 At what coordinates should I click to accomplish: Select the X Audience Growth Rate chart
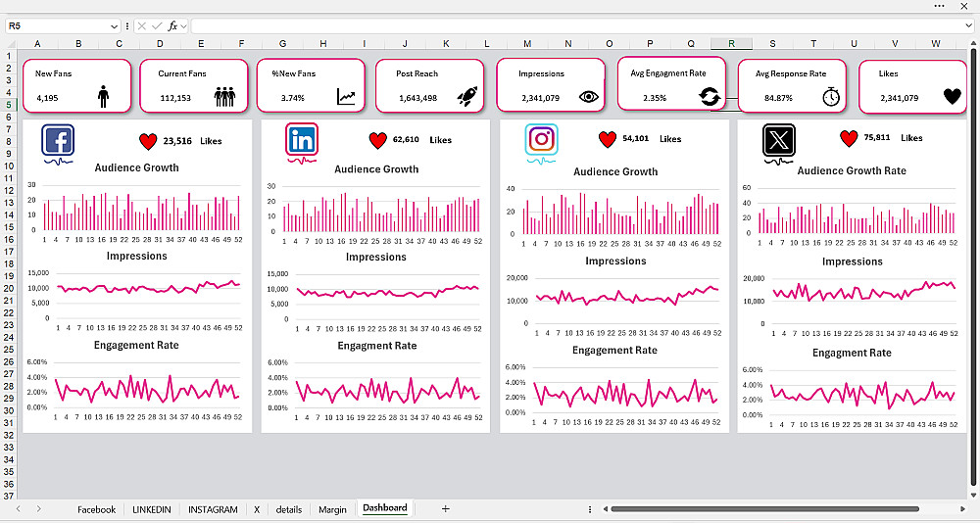click(852, 205)
